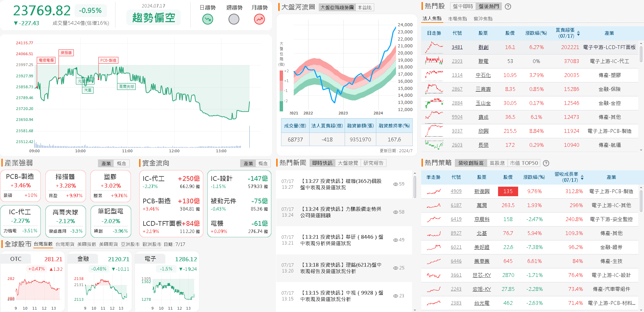Select 盤後熱門 mode for hot stocks

[489, 6]
